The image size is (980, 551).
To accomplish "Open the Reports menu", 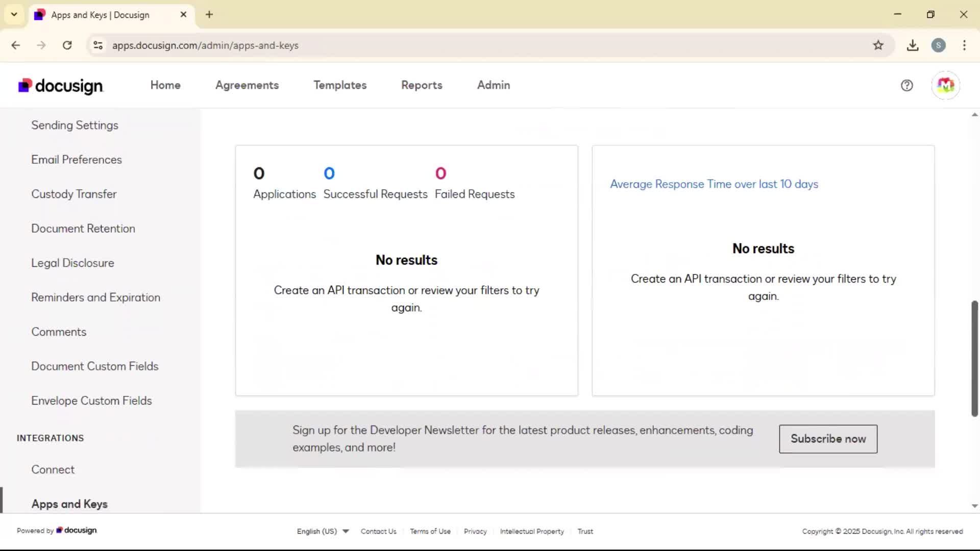I will (x=422, y=85).
